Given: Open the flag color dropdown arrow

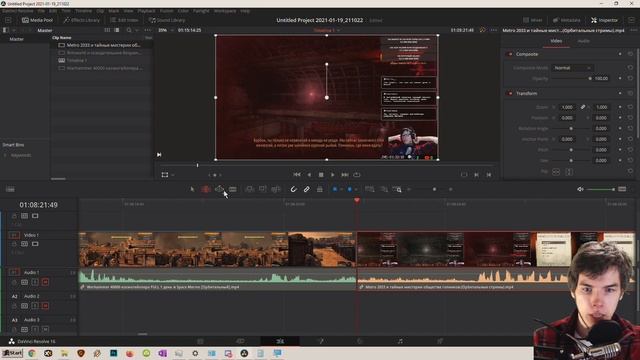Looking at the screenshot, I should tap(341, 190).
